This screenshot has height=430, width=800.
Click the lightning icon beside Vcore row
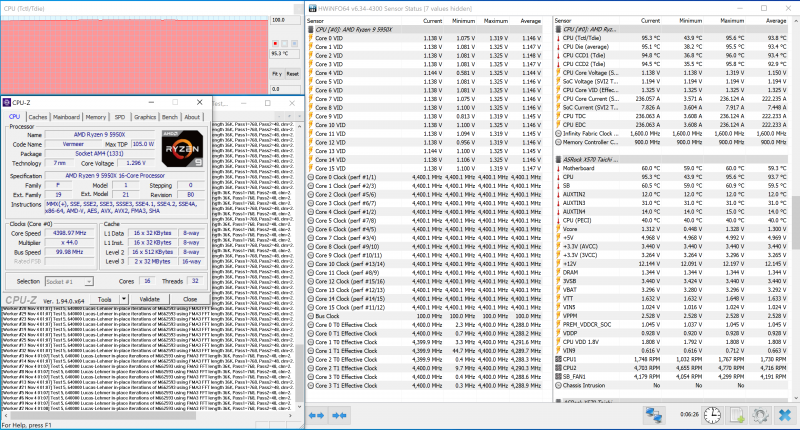tap(558, 229)
